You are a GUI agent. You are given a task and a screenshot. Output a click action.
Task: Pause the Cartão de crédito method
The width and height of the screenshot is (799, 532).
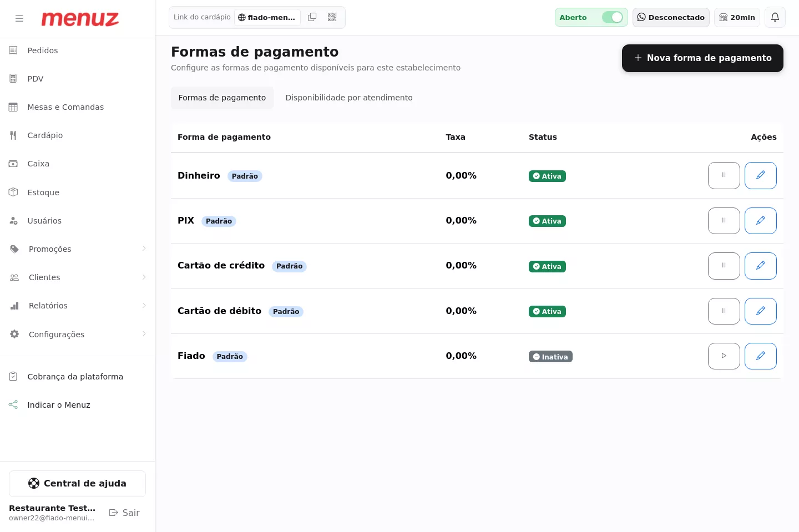coord(724,266)
